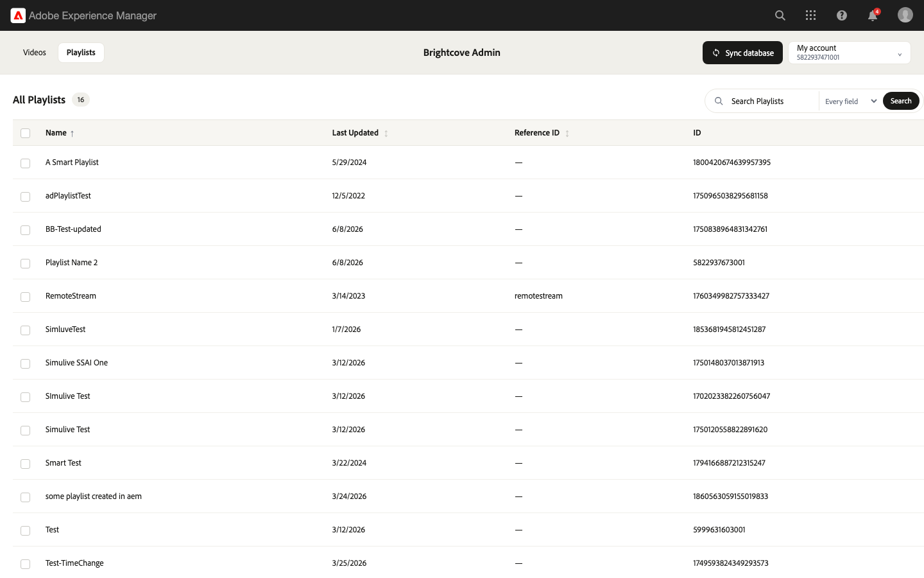Check the Test-TimeChange row checkbox
Viewport: 924px width, 578px height.
coord(26,564)
